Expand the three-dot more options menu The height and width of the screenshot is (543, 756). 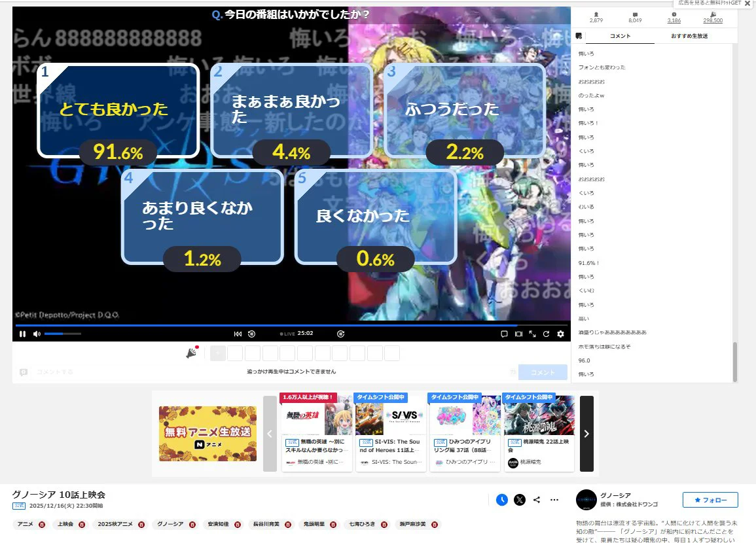coord(554,500)
